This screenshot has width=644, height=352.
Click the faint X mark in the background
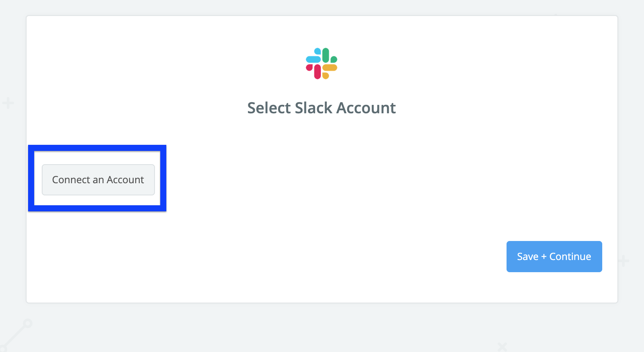(502, 346)
